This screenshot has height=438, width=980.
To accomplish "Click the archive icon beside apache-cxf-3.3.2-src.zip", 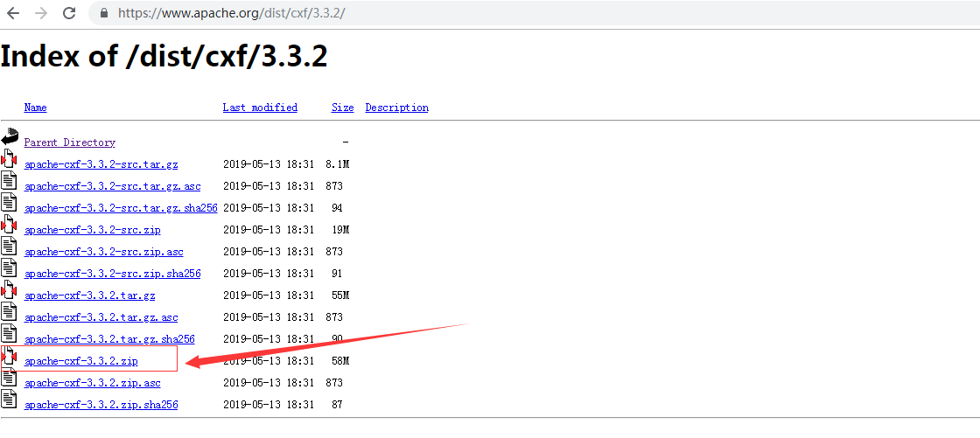I will click(x=9, y=225).
